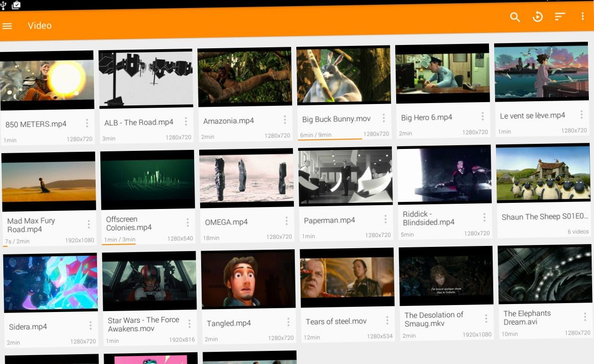Viewport: 594px width, 364px height.
Task: Play the Big Hero 6 thumbnail
Action: (x=443, y=74)
